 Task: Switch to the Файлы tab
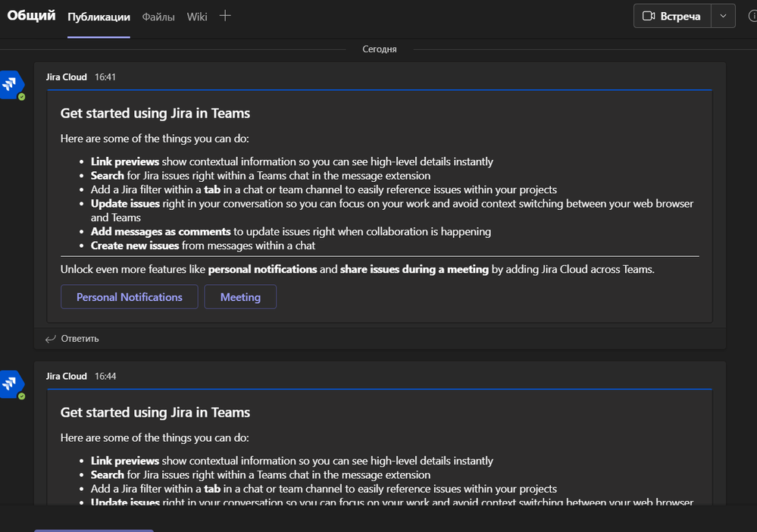tap(158, 17)
